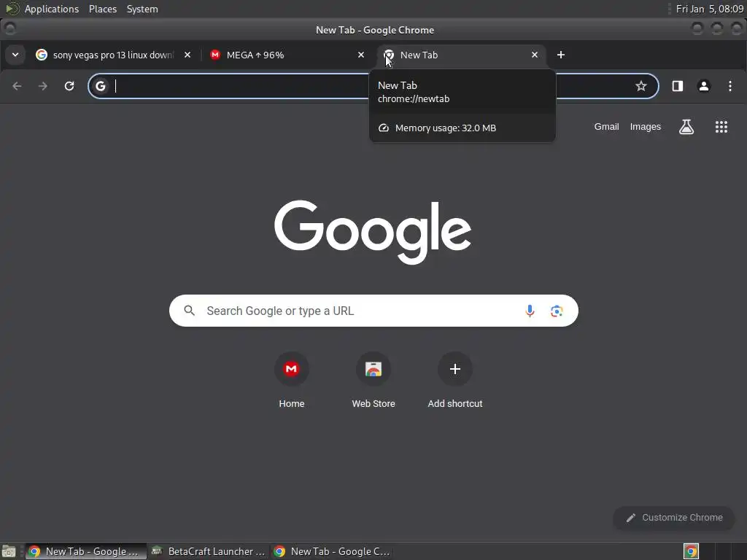Click chrome://newtab text in tab preview
This screenshot has height=560, width=747.
pos(414,99)
